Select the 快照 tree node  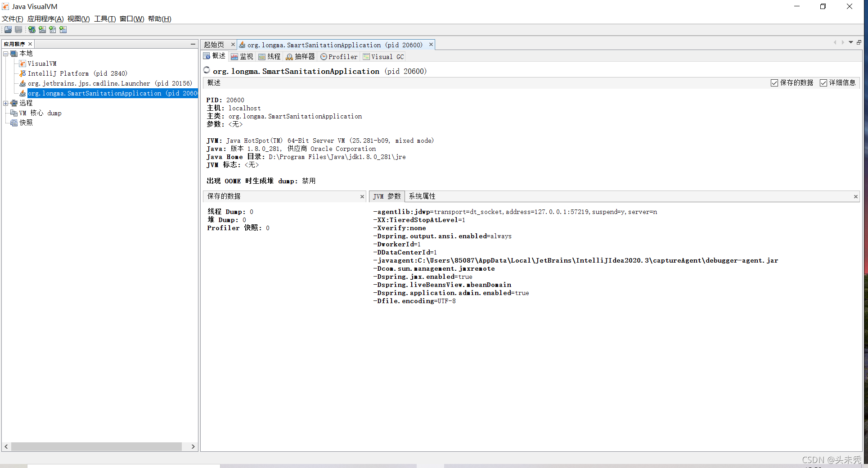click(26, 123)
